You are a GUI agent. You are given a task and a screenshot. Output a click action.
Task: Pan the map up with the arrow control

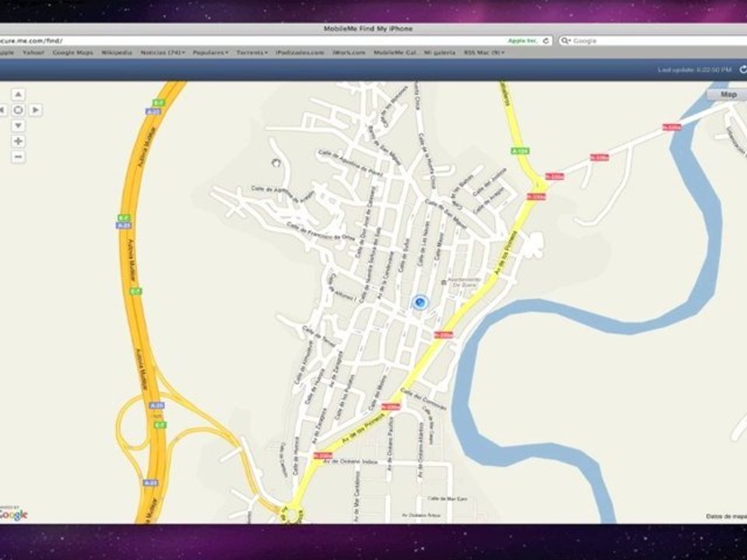click(18, 94)
